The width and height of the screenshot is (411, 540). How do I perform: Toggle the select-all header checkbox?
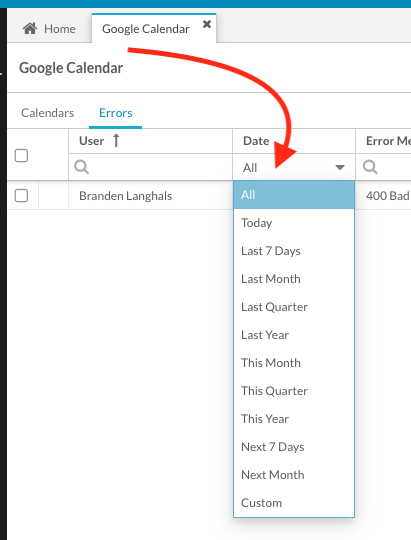click(x=21, y=156)
